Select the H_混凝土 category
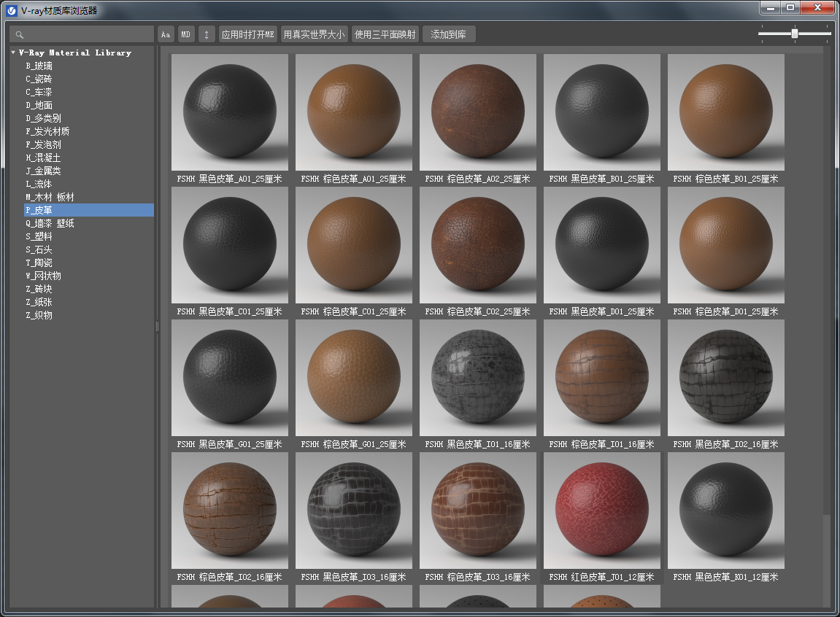This screenshot has height=617, width=840. click(43, 158)
